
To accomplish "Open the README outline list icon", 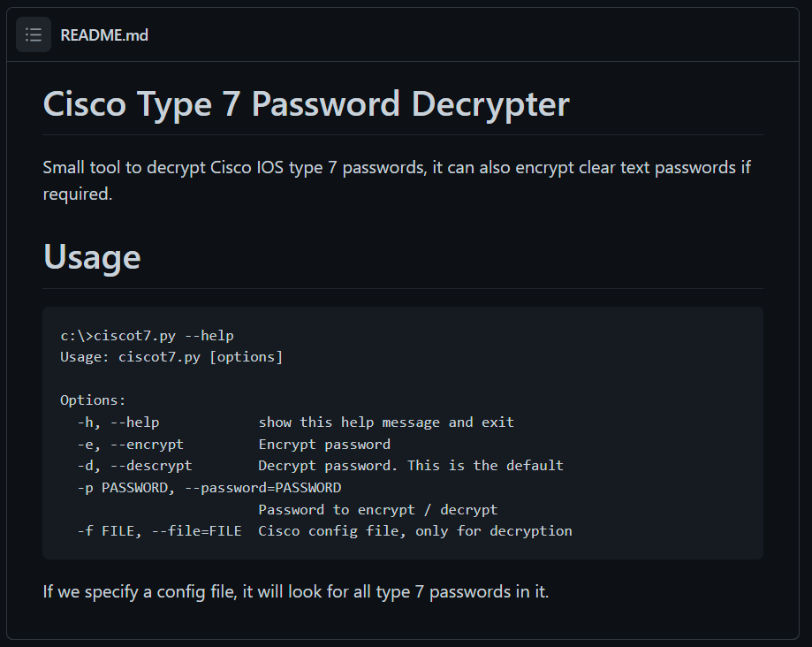I will (x=34, y=34).
